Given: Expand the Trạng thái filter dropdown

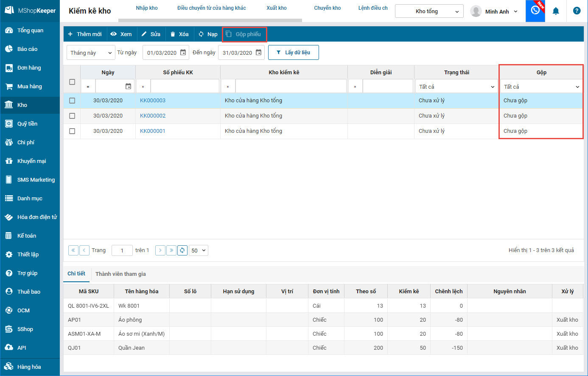Looking at the screenshot, I should (456, 87).
